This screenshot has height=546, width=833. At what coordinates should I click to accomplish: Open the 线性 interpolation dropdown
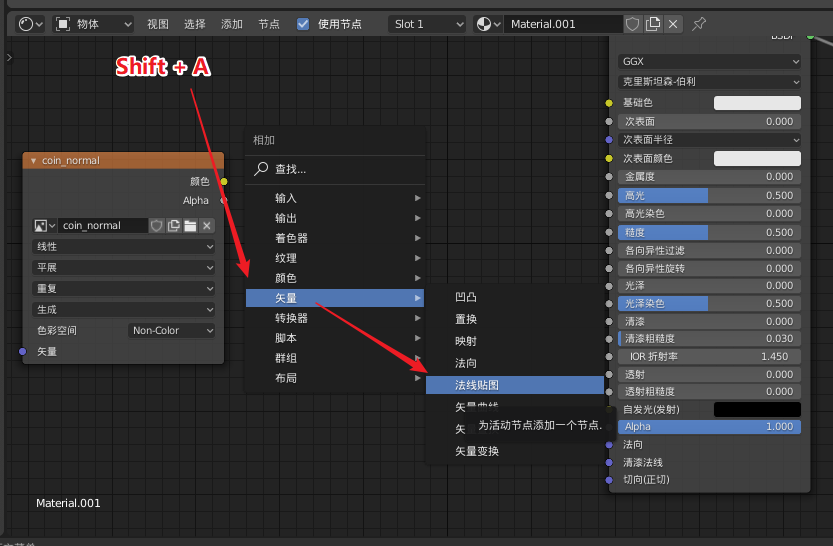pyautogui.click(x=123, y=246)
